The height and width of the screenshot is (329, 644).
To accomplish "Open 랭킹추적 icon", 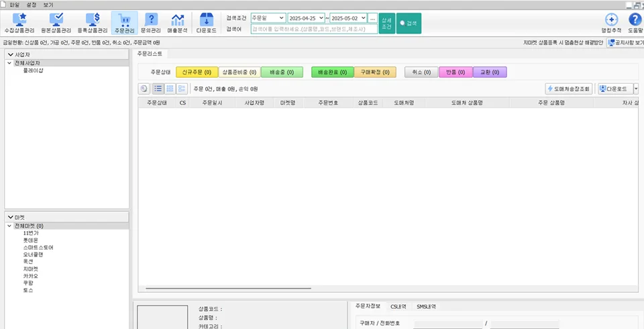I will 612,23.
